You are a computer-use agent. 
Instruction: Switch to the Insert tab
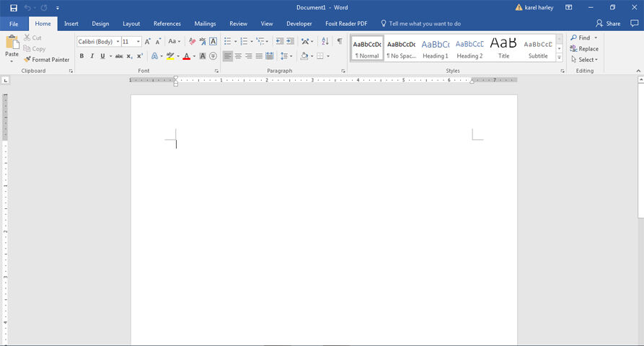[x=71, y=24]
